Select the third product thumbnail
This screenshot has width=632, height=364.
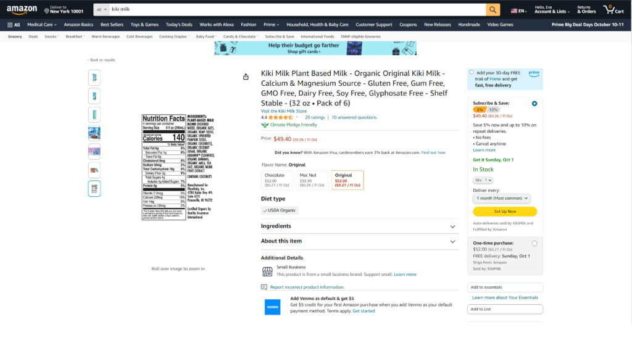[94, 115]
